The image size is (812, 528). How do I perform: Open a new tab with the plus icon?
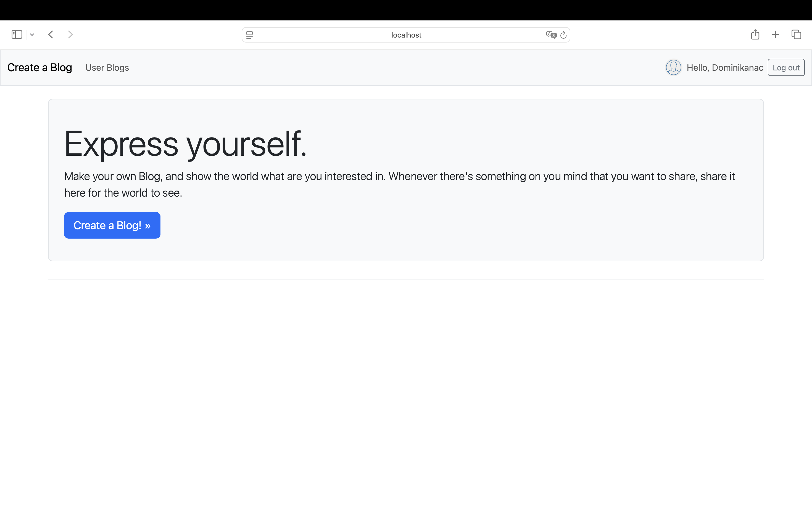click(775, 34)
